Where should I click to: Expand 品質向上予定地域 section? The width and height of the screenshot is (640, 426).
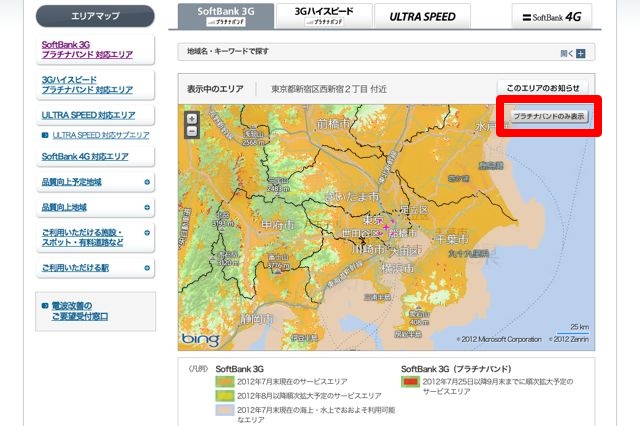point(147,182)
